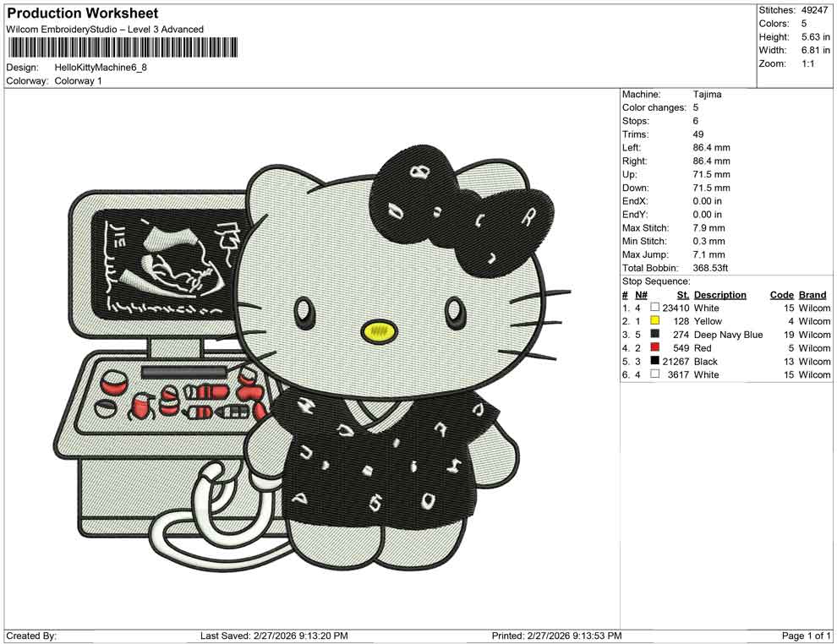Image resolution: width=837 pixels, height=644 pixels.
Task: Select the White thread swatch in row 1
Action: (655, 308)
